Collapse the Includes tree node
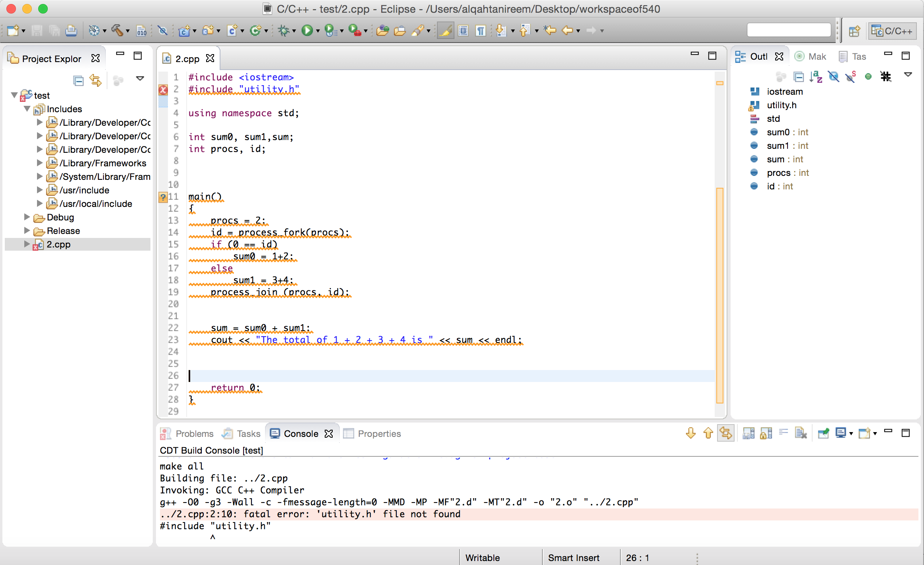This screenshot has height=565, width=924. point(27,109)
